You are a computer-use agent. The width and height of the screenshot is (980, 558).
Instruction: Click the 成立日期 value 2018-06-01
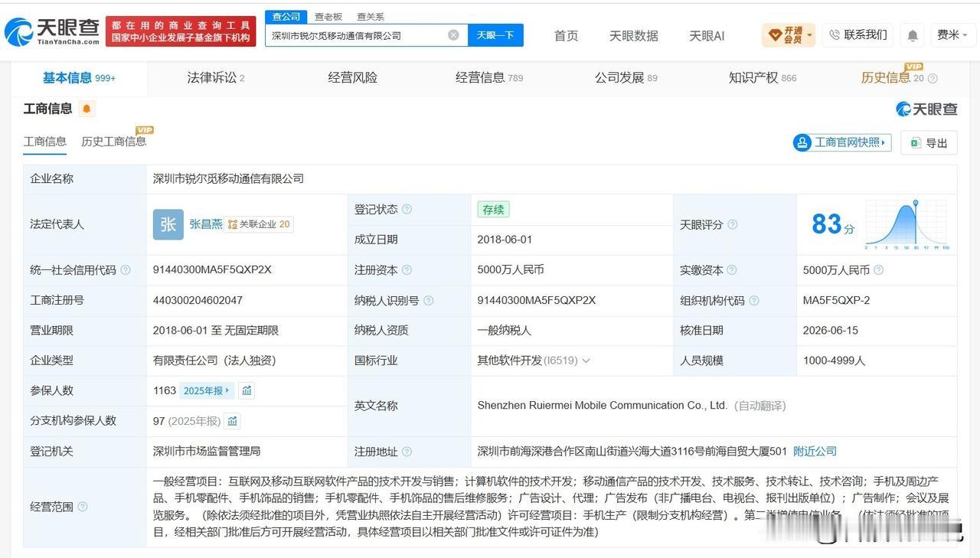(x=505, y=240)
